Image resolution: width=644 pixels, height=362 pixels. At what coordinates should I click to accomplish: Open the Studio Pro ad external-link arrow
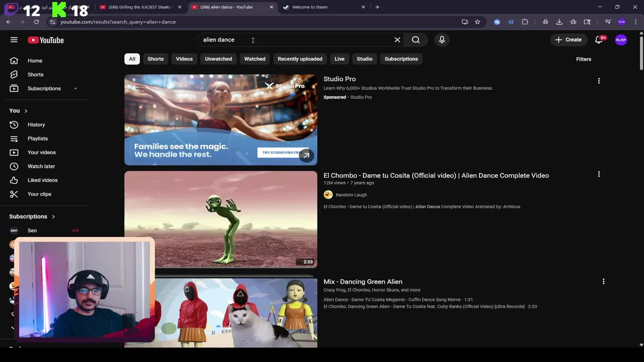(306, 155)
